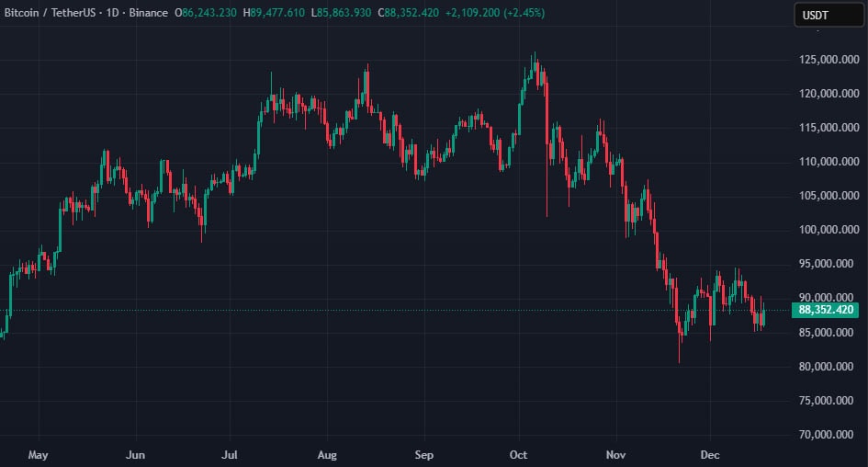Click the Oct label on time axis
The width and height of the screenshot is (868, 467).
click(518, 455)
